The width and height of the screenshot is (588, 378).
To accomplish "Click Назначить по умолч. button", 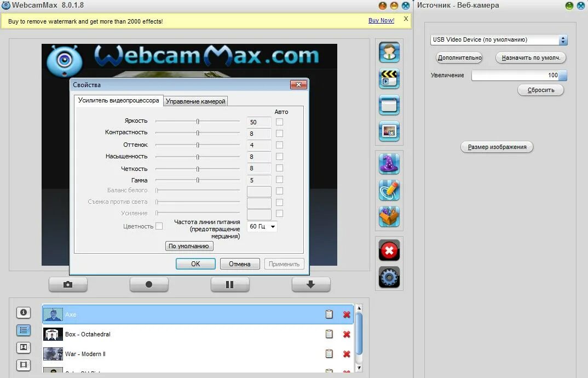I will (531, 58).
